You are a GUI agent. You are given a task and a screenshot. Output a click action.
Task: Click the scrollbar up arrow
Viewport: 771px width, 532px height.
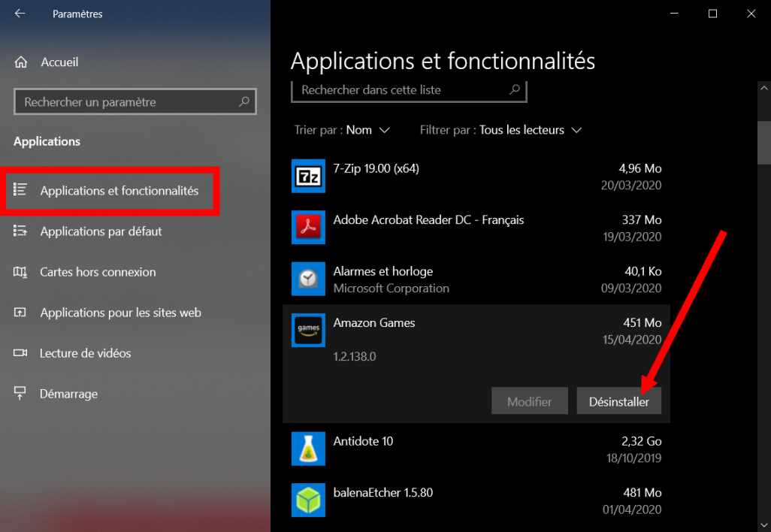[x=763, y=88]
